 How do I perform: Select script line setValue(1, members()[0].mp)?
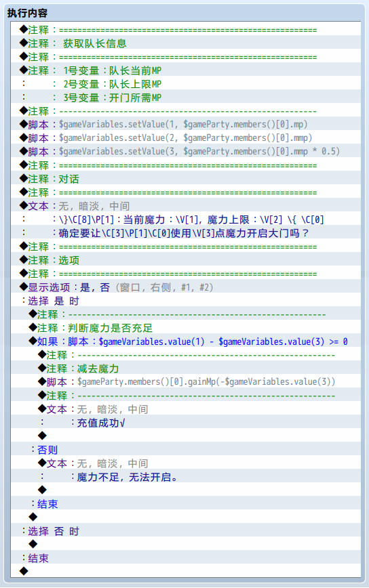(186, 125)
